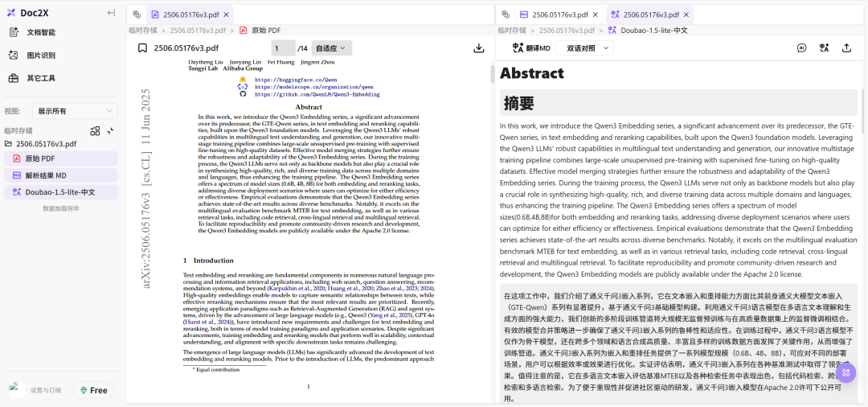Switch to right pane translation 2506.05176v3.pdf tab

click(651, 15)
